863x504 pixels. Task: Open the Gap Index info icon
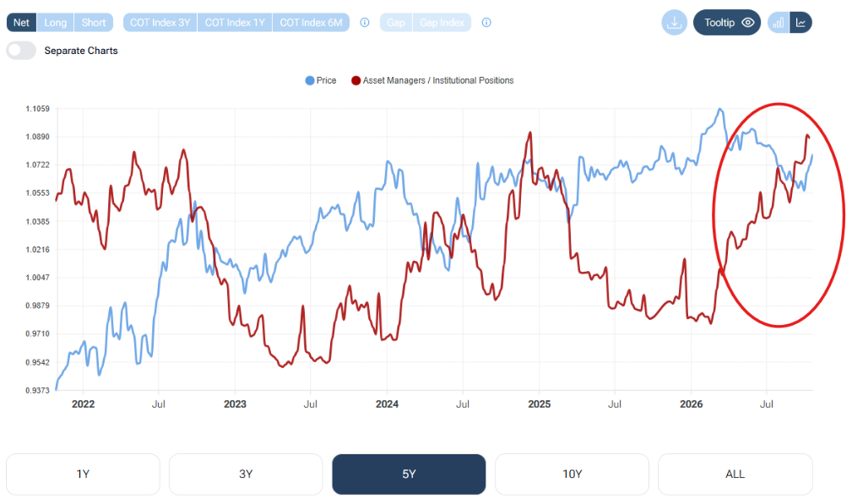coord(486,23)
